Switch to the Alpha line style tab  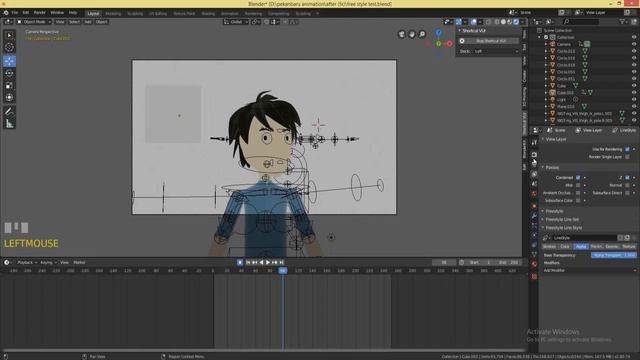(x=580, y=247)
